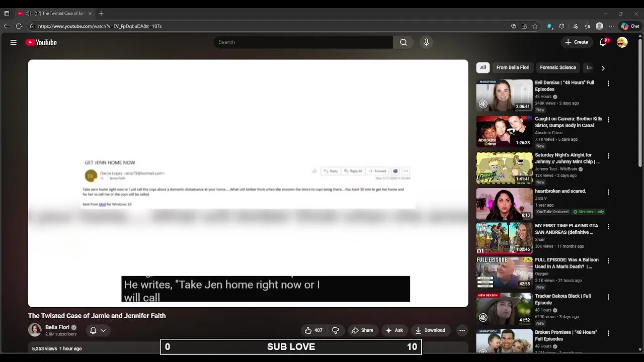The height and width of the screenshot is (362, 644).
Task: Open browser settings and more menu
Action: pyautogui.click(x=611, y=26)
